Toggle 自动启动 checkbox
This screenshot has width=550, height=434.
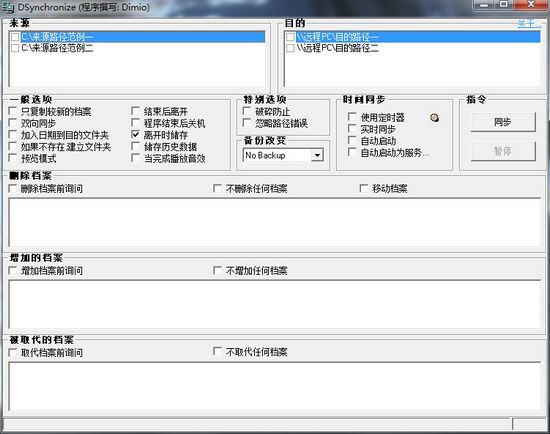352,140
